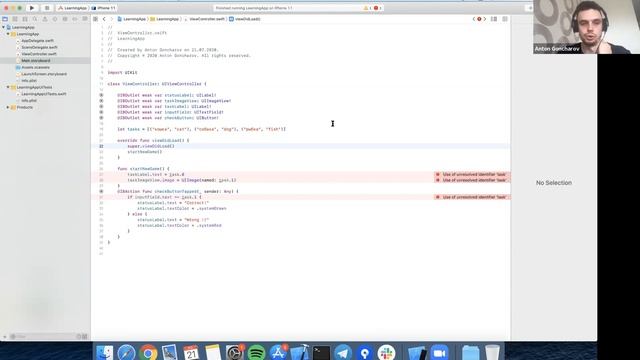Open LearningAppUITests.swift file
The width and height of the screenshot is (640, 360).
pos(43,94)
